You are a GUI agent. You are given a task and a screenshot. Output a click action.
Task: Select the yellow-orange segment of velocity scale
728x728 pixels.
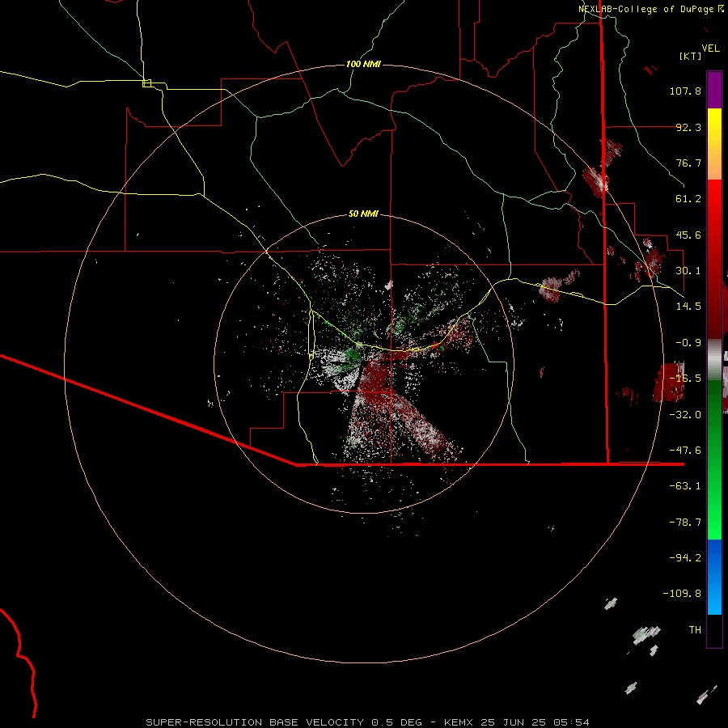[x=714, y=144]
